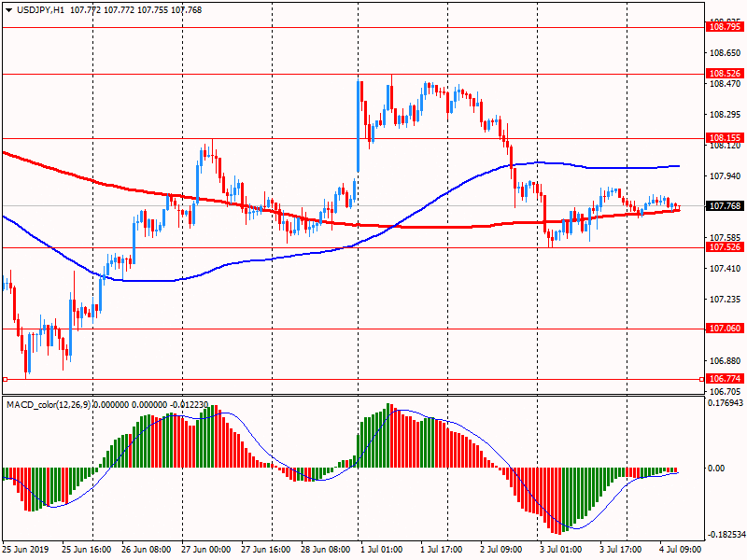The height and width of the screenshot is (560, 747).
Task: Select the 108.650 price scale value
Action: [x=726, y=53]
